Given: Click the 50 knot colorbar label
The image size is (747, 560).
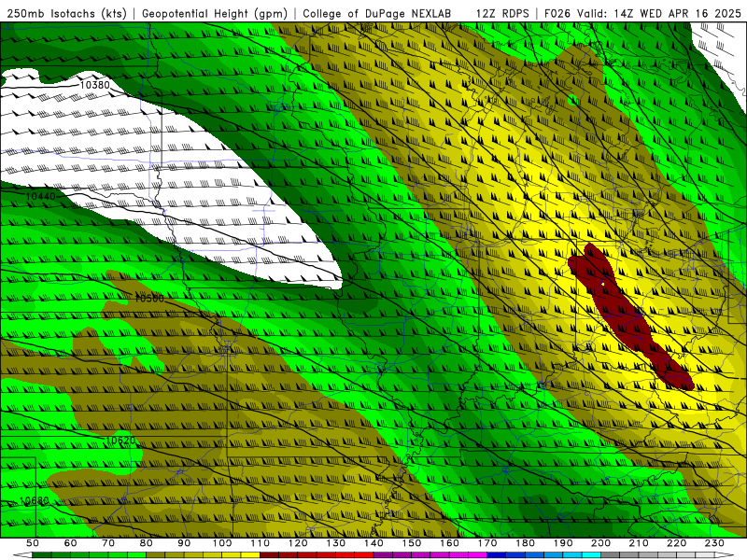Looking at the screenshot, I should coord(33,543).
